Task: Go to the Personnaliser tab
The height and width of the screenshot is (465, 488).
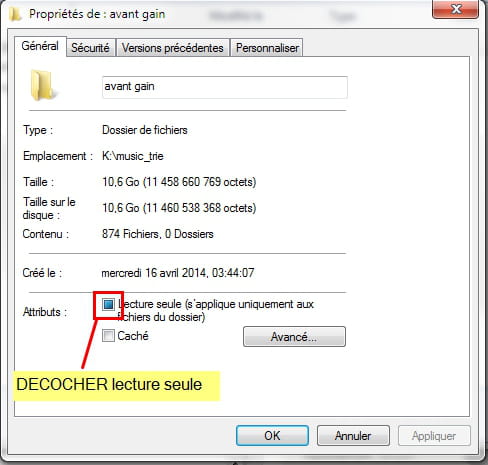Action: [267, 48]
